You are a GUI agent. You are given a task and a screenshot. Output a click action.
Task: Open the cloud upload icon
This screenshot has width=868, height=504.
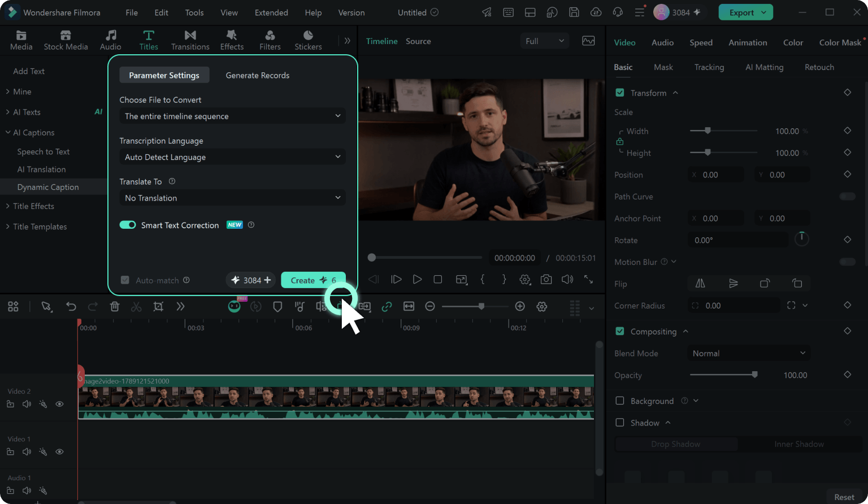(596, 12)
